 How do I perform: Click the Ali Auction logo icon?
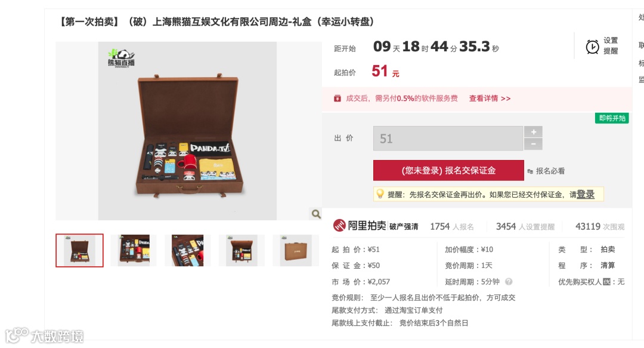tap(339, 226)
